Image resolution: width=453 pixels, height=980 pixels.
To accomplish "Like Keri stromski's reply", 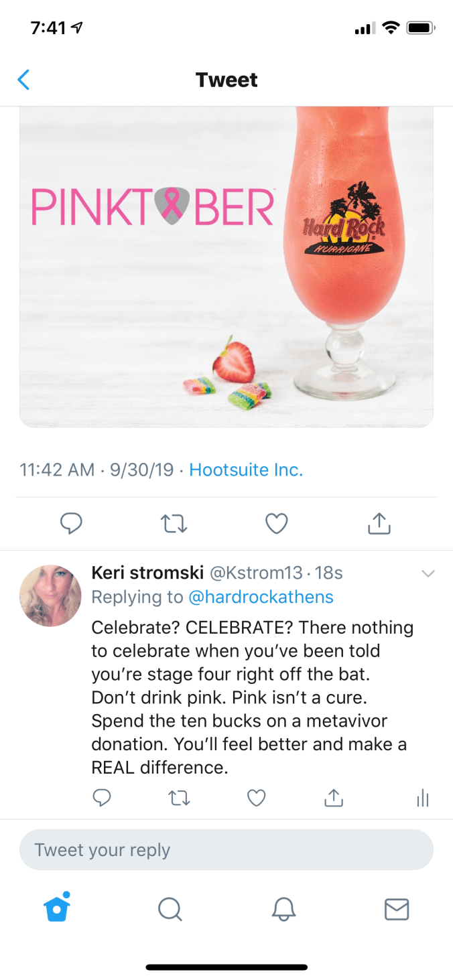I will [257, 797].
